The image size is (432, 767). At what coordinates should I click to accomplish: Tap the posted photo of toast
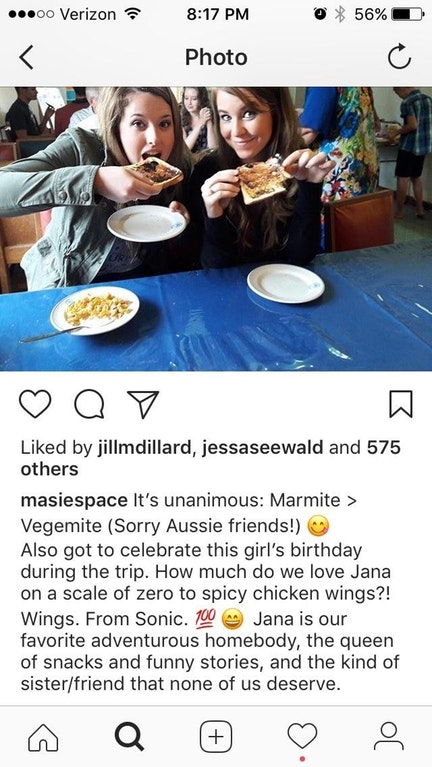click(216, 229)
